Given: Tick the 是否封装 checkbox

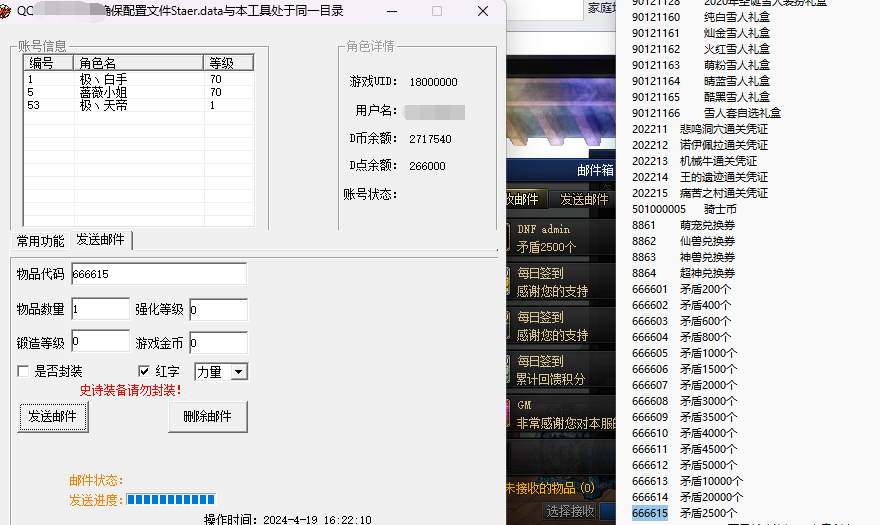Looking at the screenshot, I should point(23,371).
